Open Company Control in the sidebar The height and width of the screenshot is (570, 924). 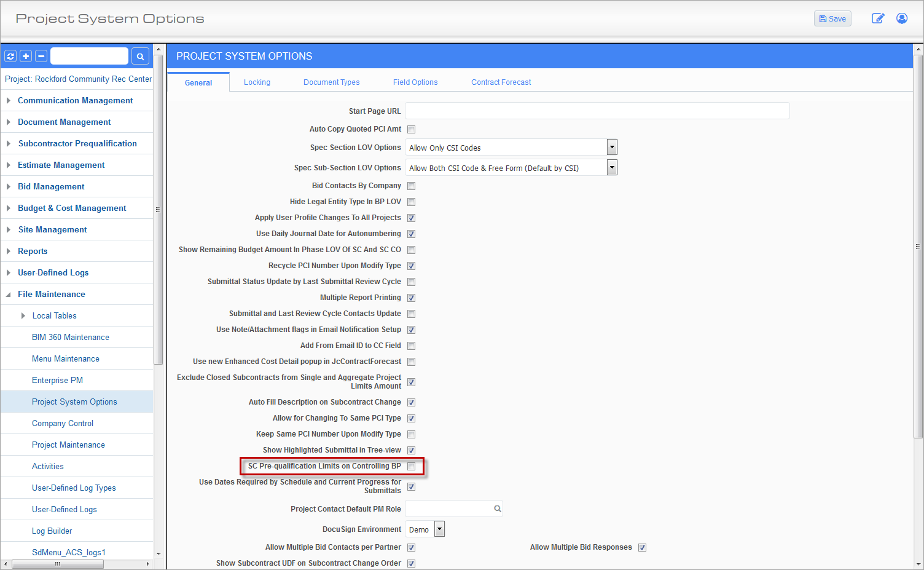pyautogui.click(x=63, y=424)
